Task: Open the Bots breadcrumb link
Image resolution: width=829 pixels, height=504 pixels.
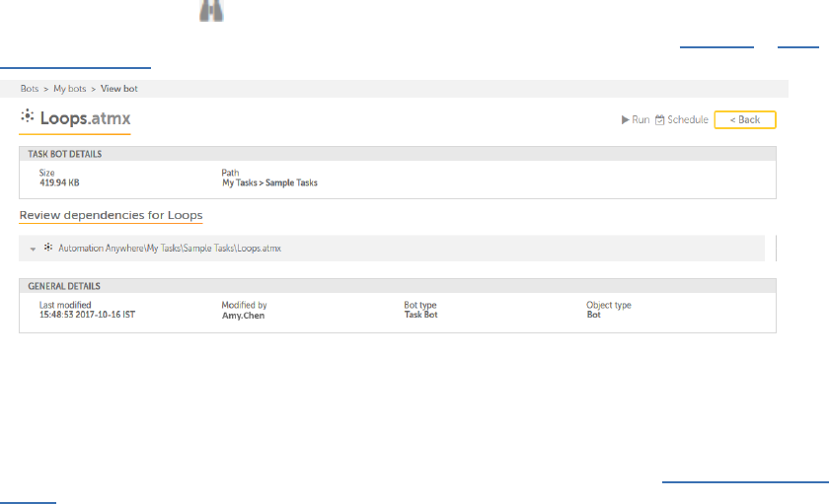Action: coord(30,89)
